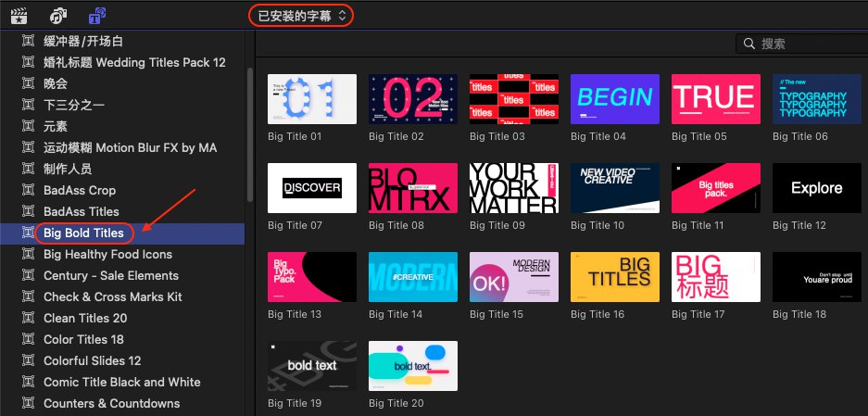The image size is (868, 416).
Task: Open the Photos and Audio sidebar icon
Action: [58, 16]
